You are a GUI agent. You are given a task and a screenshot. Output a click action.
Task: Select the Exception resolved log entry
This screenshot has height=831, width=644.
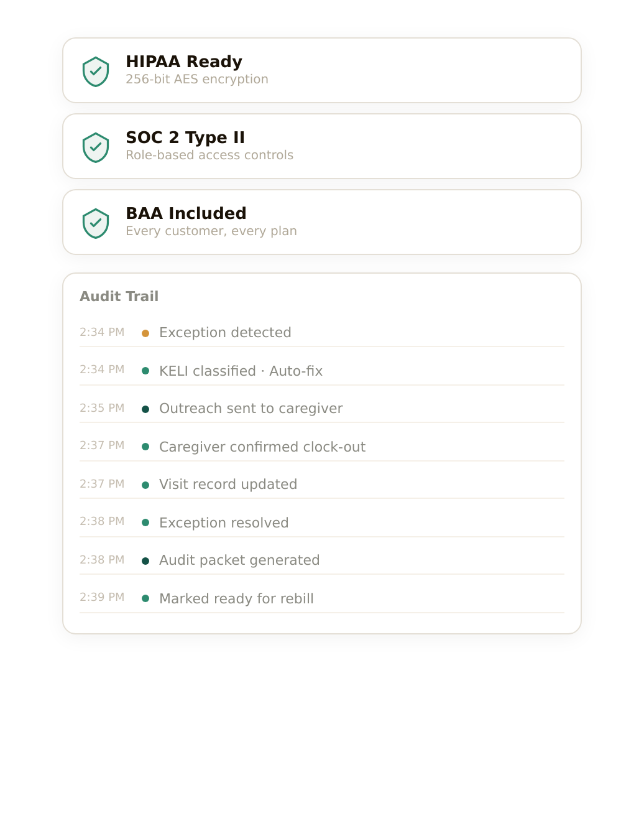[x=224, y=523]
